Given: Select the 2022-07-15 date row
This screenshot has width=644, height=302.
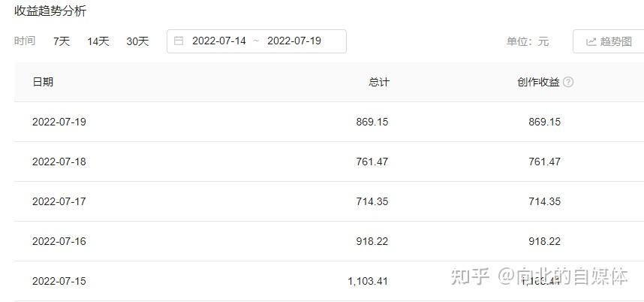Looking at the screenshot, I should click(x=59, y=281).
